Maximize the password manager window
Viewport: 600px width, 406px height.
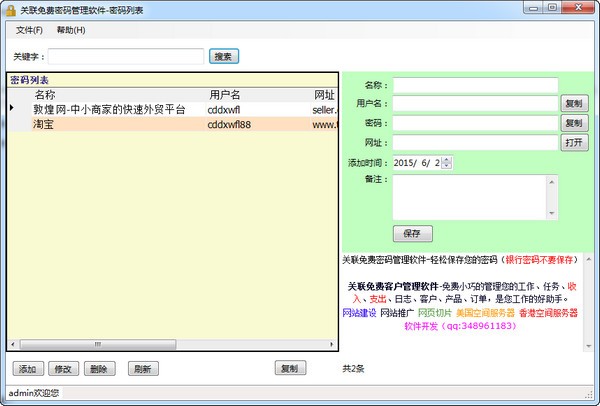(553, 8)
